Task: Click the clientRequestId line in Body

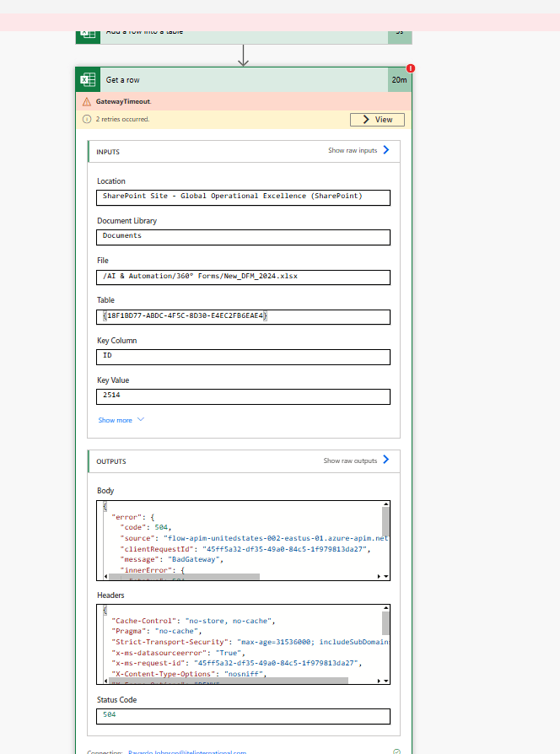Action: click(x=245, y=549)
